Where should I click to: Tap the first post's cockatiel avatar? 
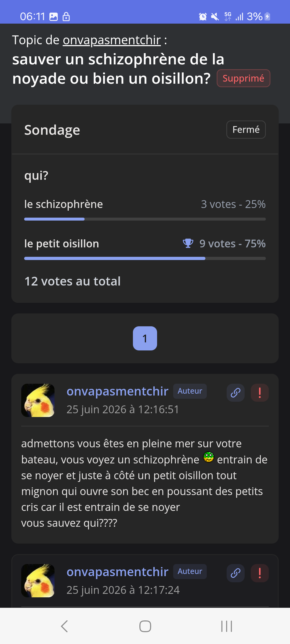click(x=38, y=400)
